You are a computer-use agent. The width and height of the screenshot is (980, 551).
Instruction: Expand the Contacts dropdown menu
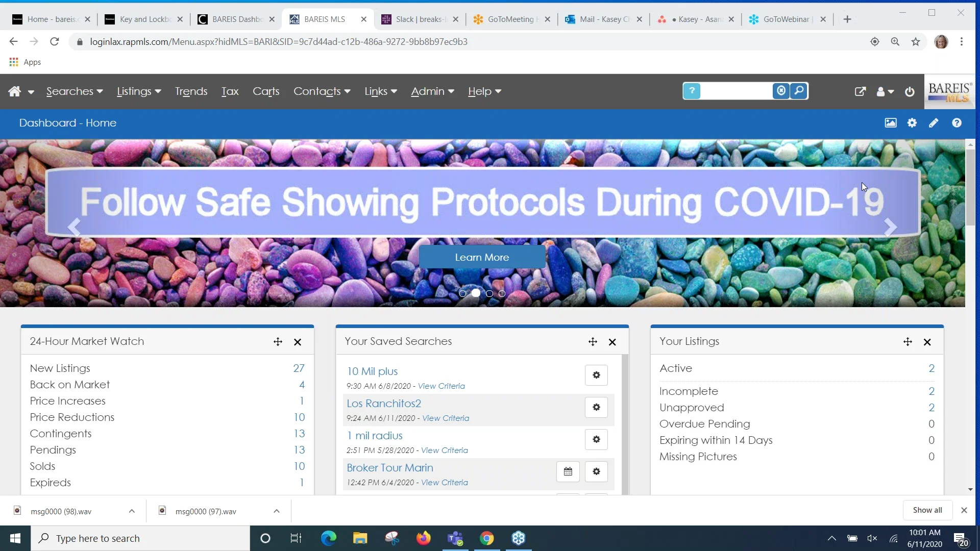322,91
